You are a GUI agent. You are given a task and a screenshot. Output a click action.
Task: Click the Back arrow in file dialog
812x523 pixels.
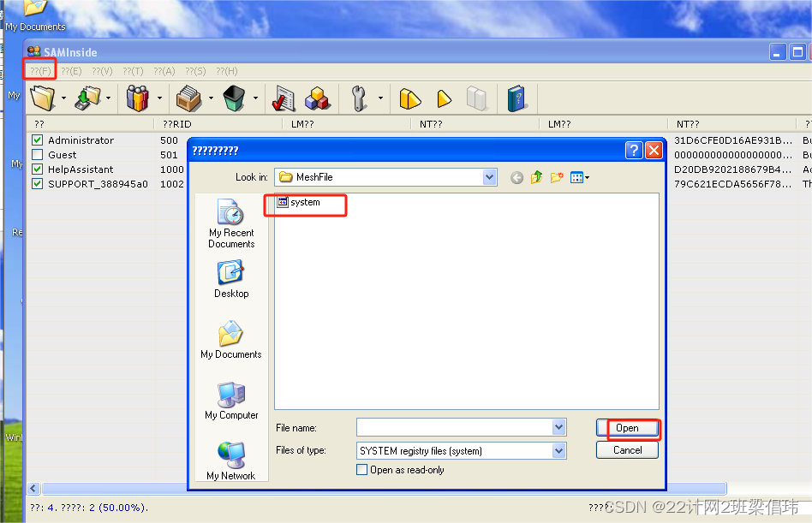516,178
